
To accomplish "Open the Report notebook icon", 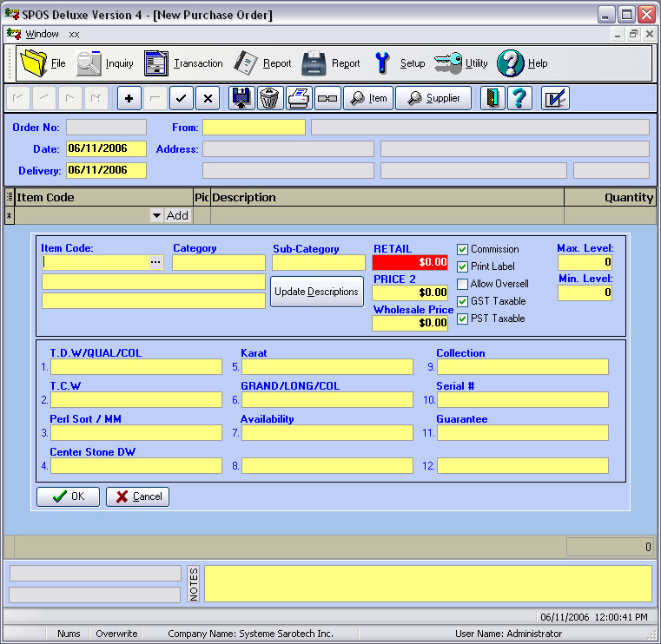I will click(x=245, y=63).
